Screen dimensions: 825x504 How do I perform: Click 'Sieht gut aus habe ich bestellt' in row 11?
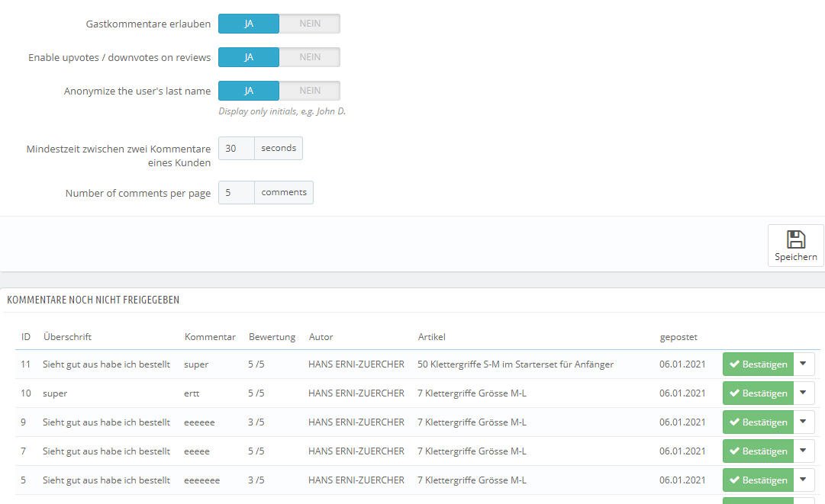[x=106, y=364]
